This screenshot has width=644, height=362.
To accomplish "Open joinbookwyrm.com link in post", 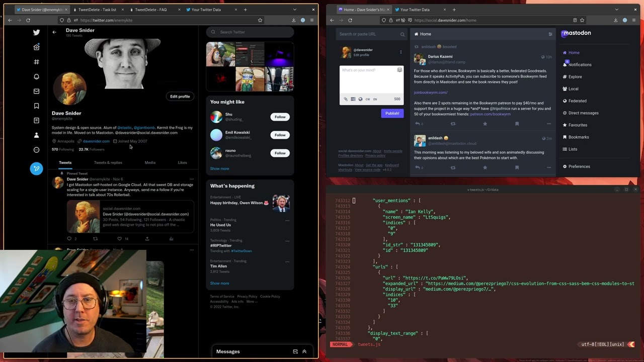I will point(431,93).
